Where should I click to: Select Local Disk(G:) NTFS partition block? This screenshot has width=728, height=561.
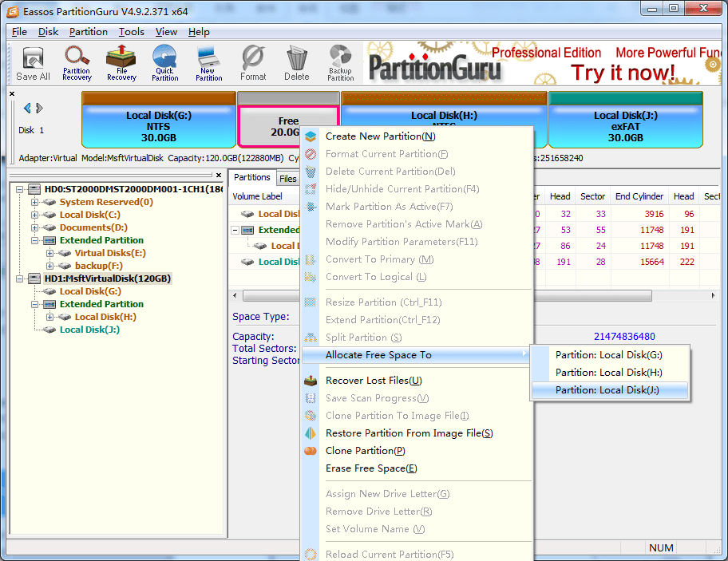coord(159,120)
